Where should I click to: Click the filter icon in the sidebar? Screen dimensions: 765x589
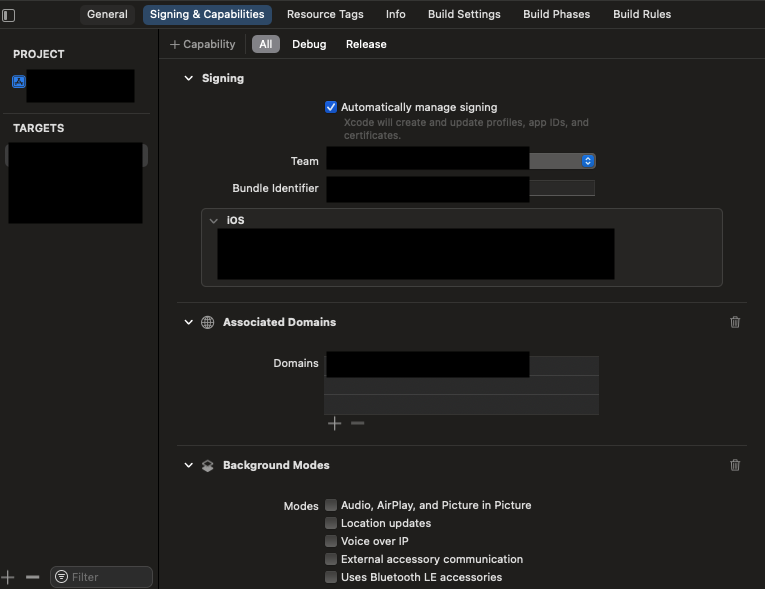coord(61,577)
